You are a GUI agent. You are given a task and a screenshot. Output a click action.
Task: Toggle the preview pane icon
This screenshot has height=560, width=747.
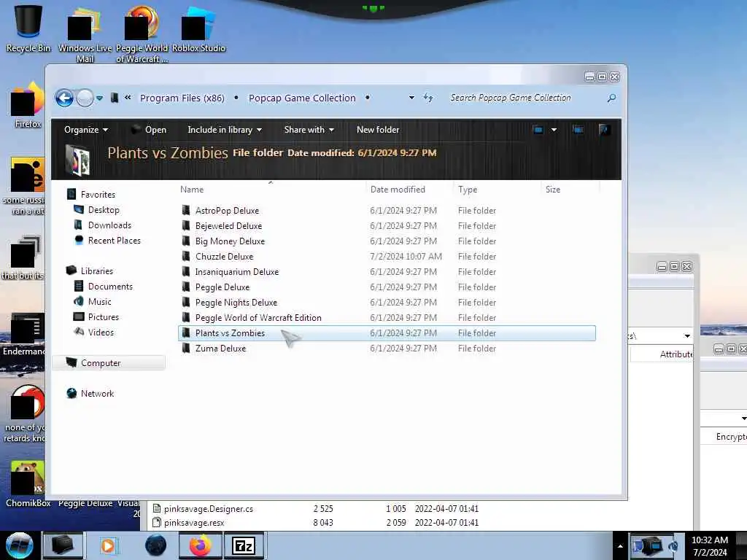click(578, 130)
